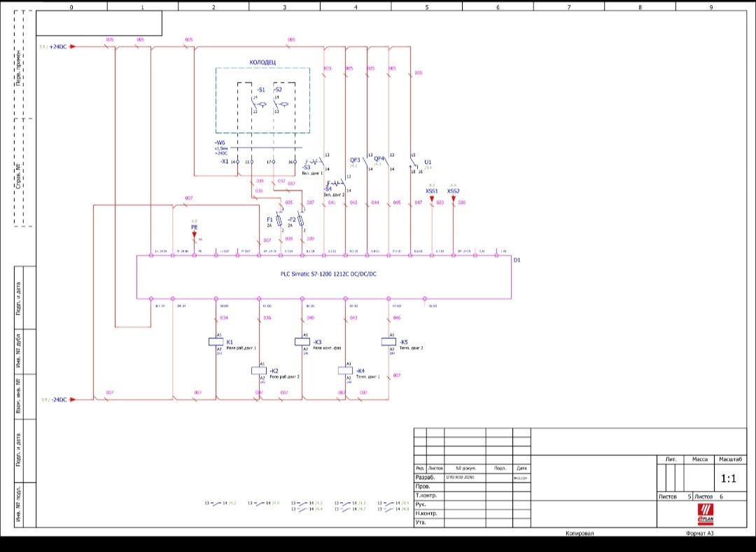Click the Н.контр. row label
The height and width of the screenshot is (552, 756).
tap(426, 513)
